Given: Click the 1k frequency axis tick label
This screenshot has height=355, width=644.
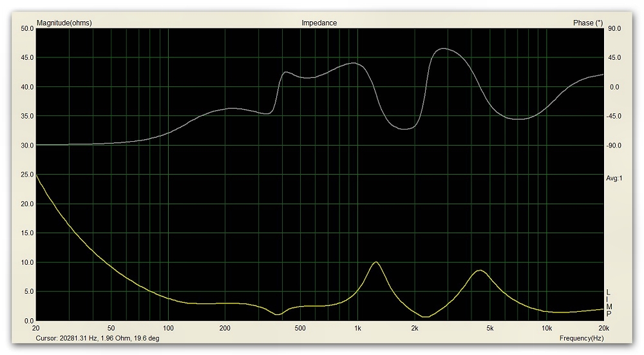Looking at the screenshot, I should 357,328.
